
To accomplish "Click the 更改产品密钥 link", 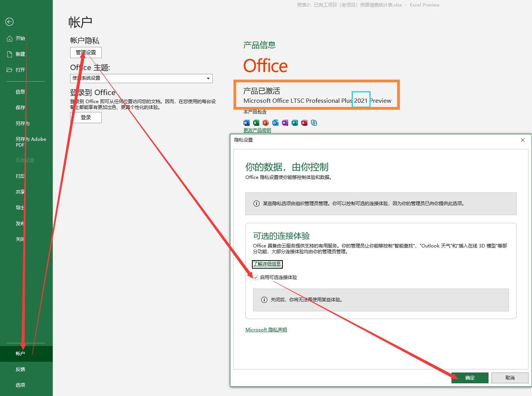I will tap(257, 130).
